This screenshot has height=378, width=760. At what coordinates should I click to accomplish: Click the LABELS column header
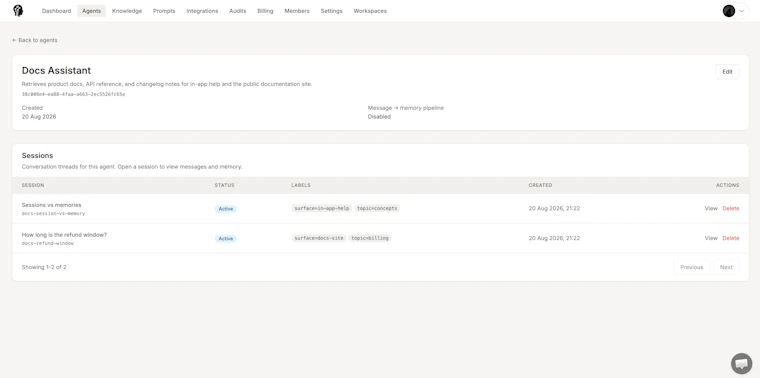pos(301,185)
